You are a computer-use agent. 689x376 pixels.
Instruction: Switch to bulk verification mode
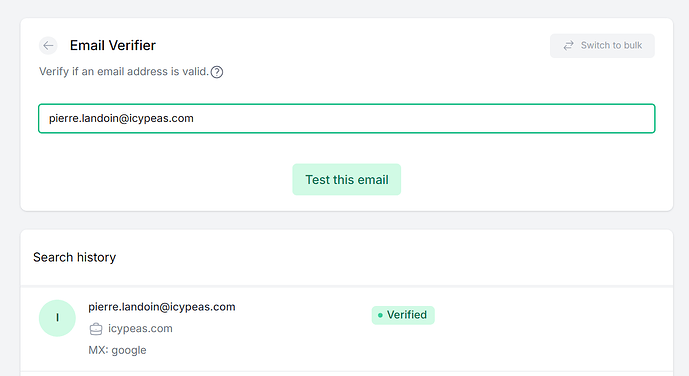pyautogui.click(x=602, y=46)
